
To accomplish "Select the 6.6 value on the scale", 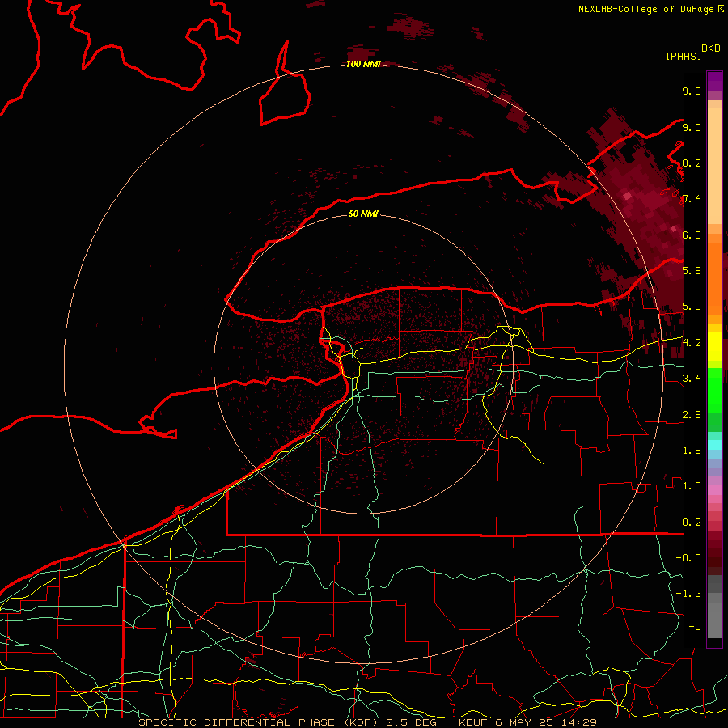I will (692, 235).
